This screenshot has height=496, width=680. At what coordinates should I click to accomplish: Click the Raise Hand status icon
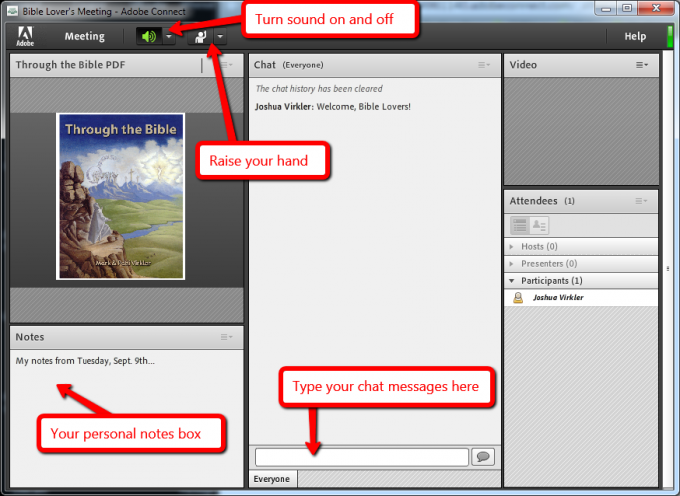click(x=200, y=37)
